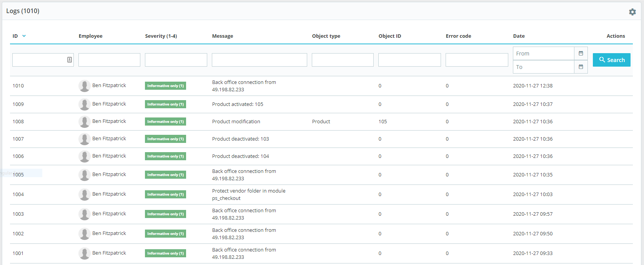Image resolution: width=644 pixels, height=265 pixels.
Task: Click the ID sort arrow
Action: pyautogui.click(x=24, y=36)
